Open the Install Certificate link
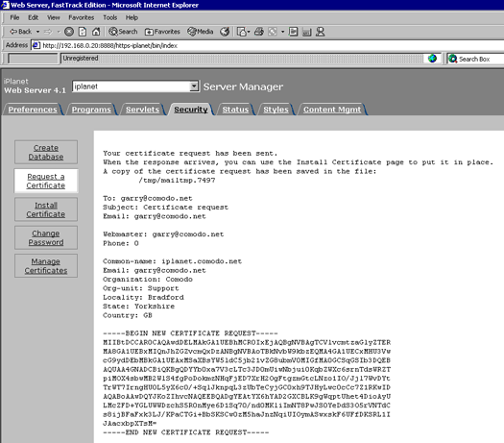This screenshot has height=443, width=504. click(x=46, y=209)
